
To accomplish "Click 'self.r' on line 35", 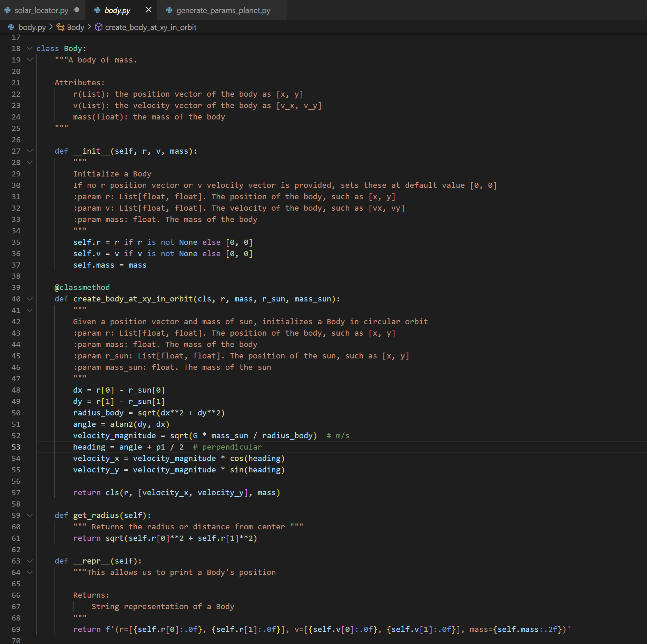I will click(87, 242).
